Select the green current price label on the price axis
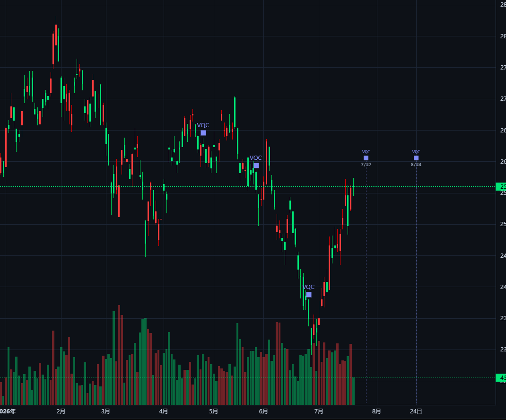 point(501,187)
